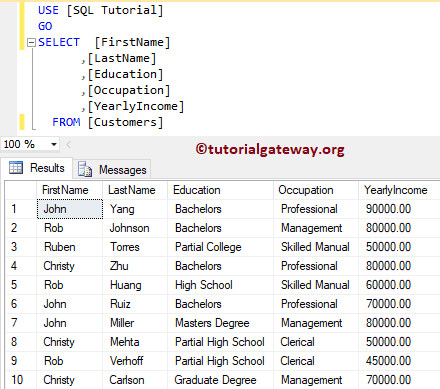Click the [YearlyIncome] column in query
This screenshot has height=389, width=440.
tap(136, 106)
